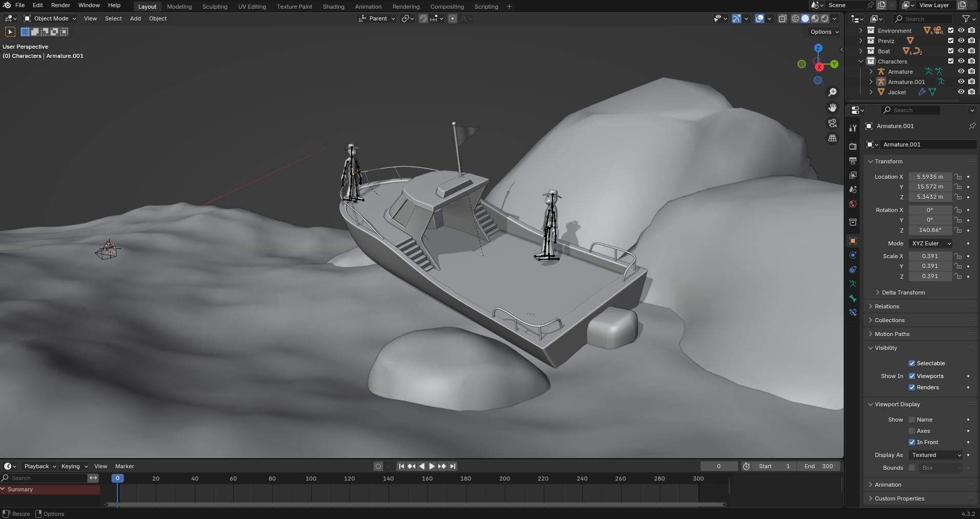Disable the In Front checkbox
This screenshot has height=519, width=980.
pyautogui.click(x=912, y=442)
